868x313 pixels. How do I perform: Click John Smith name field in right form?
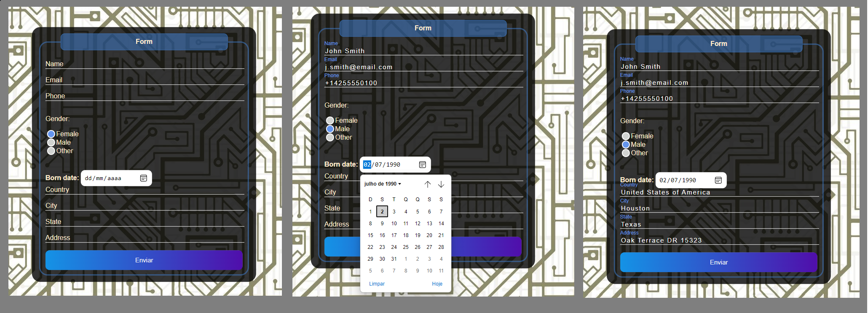tap(719, 67)
